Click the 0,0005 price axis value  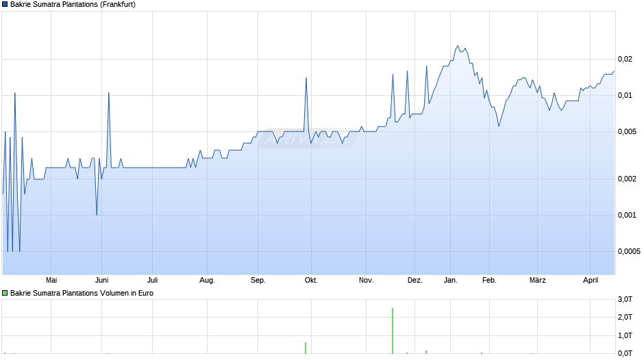point(629,251)
